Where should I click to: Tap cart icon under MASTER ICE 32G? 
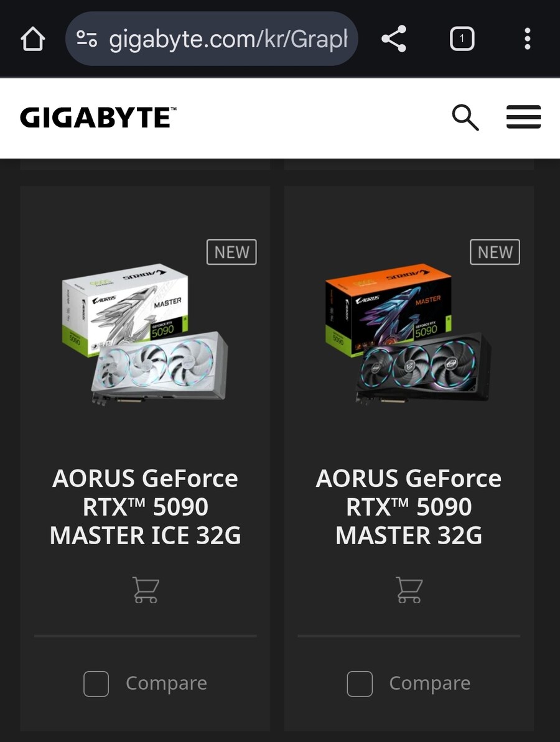[x=146, y=590]
